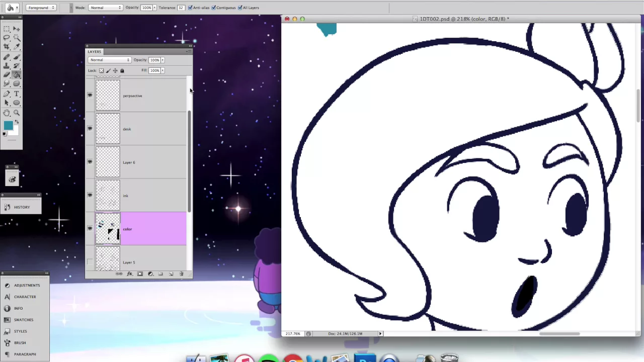Open the layer style fx menu

[130, 274]
